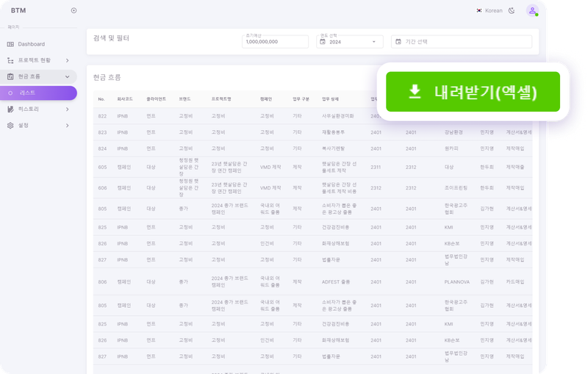Sort by the 프로젝트명 column header
This screenshot has height=374, width=588.
[x=221, y=98]
